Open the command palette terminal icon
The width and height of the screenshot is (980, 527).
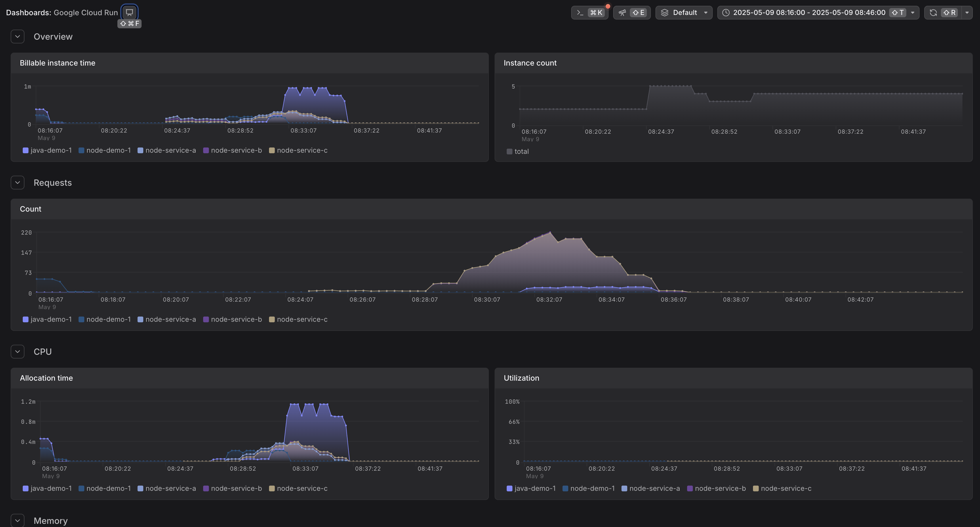coord(580,13)
